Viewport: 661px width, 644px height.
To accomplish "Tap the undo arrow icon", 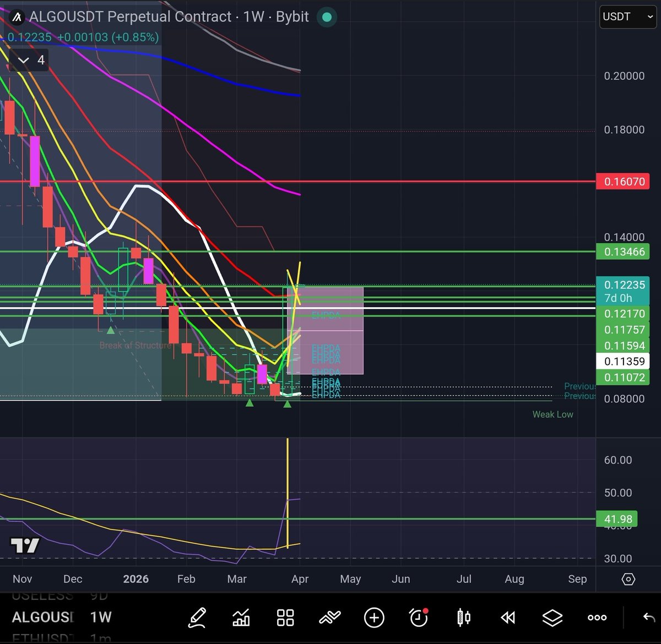I will coord(649,618).
